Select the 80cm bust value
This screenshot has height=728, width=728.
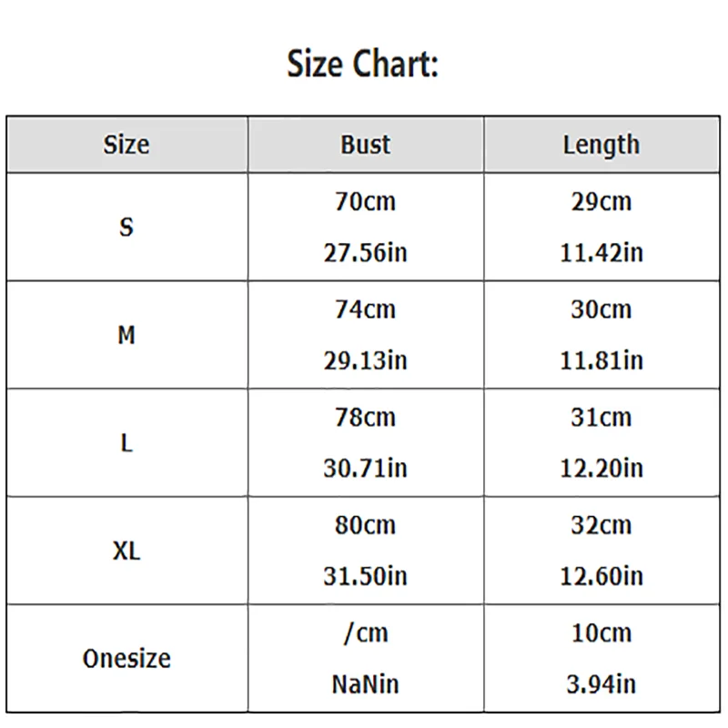(x=366, y=525)
